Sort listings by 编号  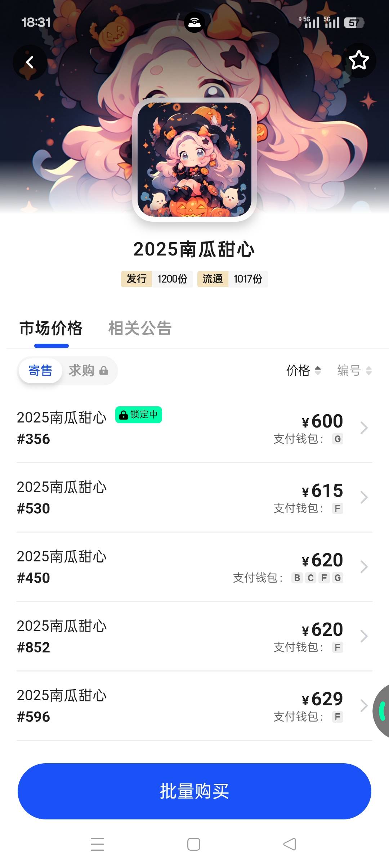tap(354, 370)
